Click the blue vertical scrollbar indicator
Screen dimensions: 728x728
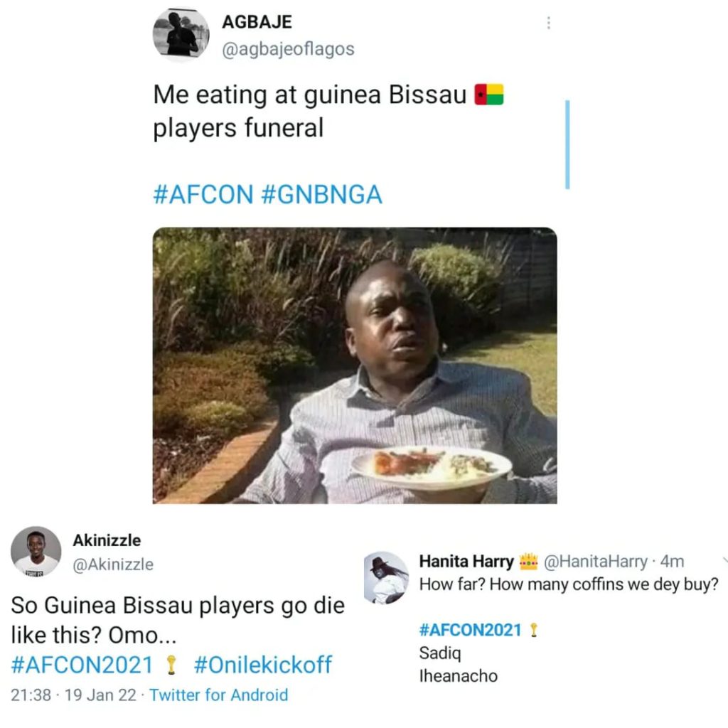pos(567,144)
